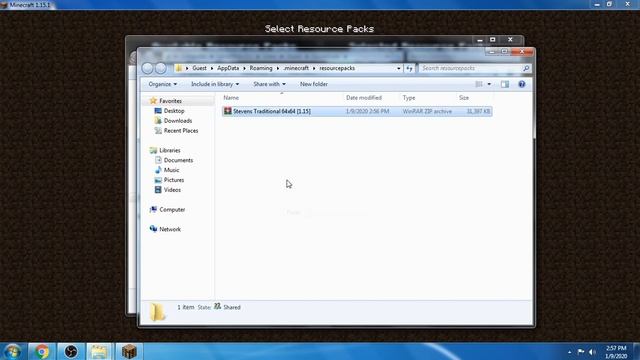
Task: Navigate to Guest in the address path
Action: coord(199,68)
